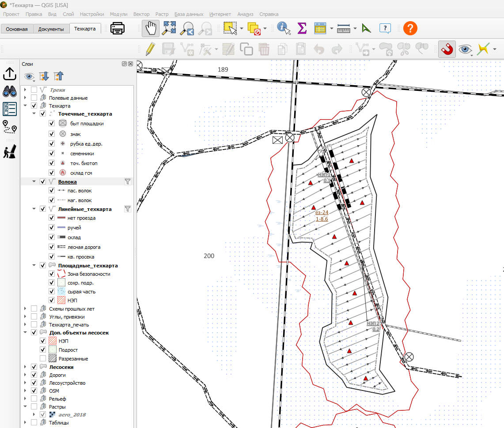Collapse the Волока layer tree
Image resolution: width=504 pixels, height=428 pixels.
[x=34, y=181]
